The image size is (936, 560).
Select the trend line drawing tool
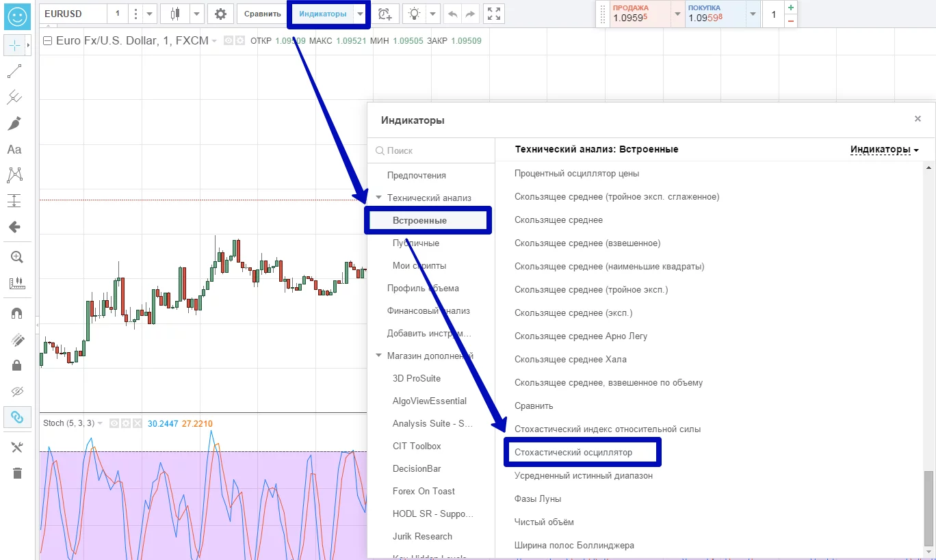[15, 71]
